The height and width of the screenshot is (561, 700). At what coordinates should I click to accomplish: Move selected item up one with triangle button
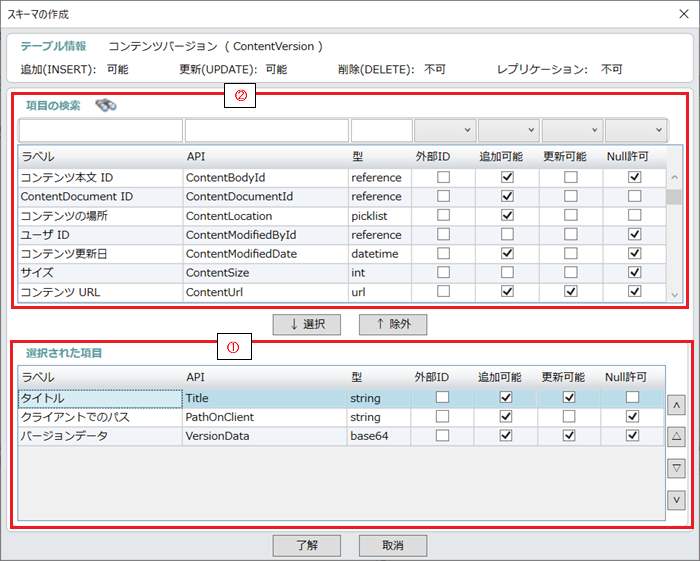tap(676, 437)
